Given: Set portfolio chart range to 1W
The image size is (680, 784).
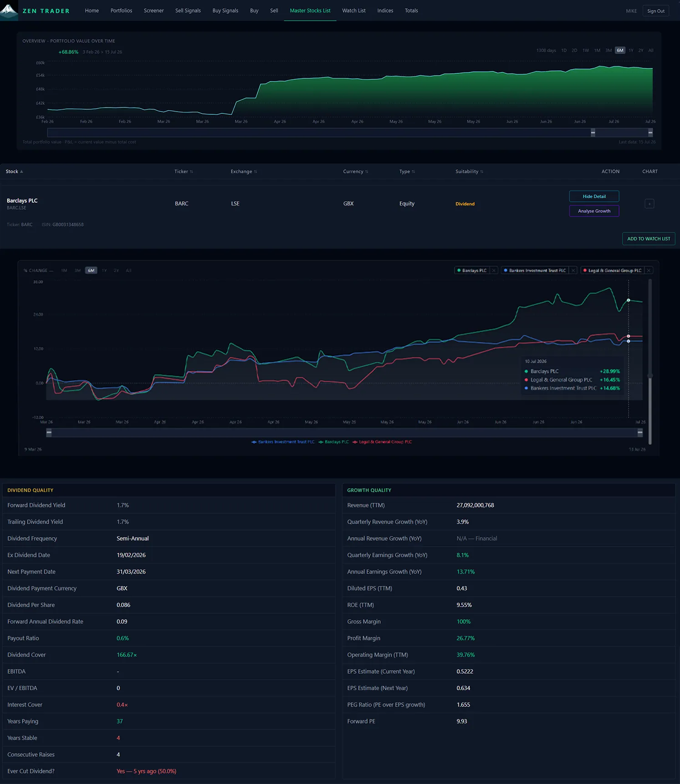Looking at the screenshot, I should (586, 51).
